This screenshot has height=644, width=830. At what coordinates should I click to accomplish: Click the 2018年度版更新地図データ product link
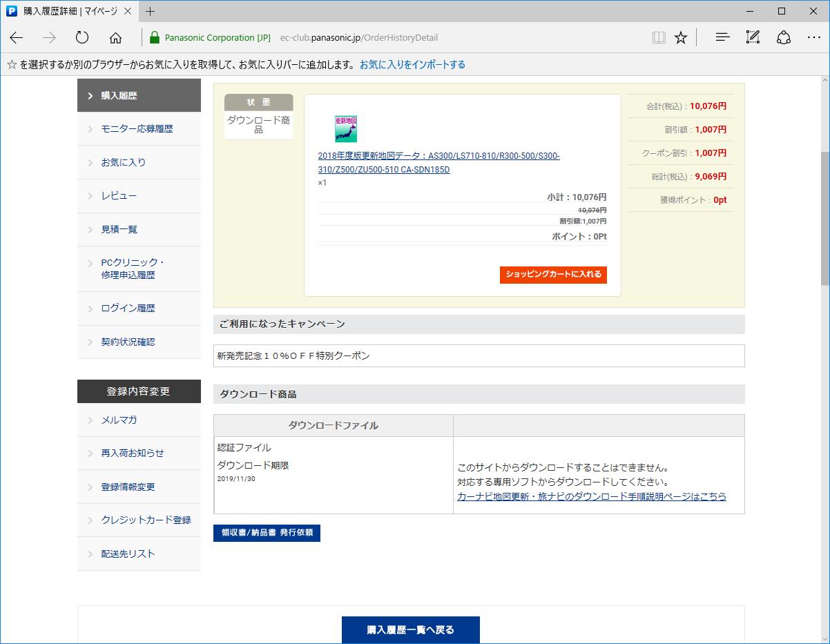tap(438, 163)
